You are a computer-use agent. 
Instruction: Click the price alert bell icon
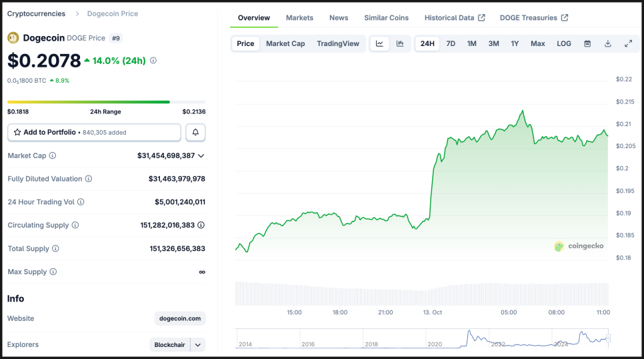coord(195,132)
